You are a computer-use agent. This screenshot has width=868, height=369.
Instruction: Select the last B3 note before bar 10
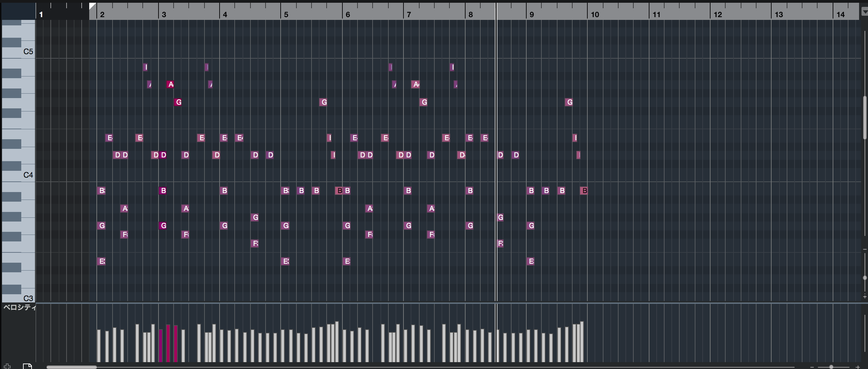click(x=584, y=191)
